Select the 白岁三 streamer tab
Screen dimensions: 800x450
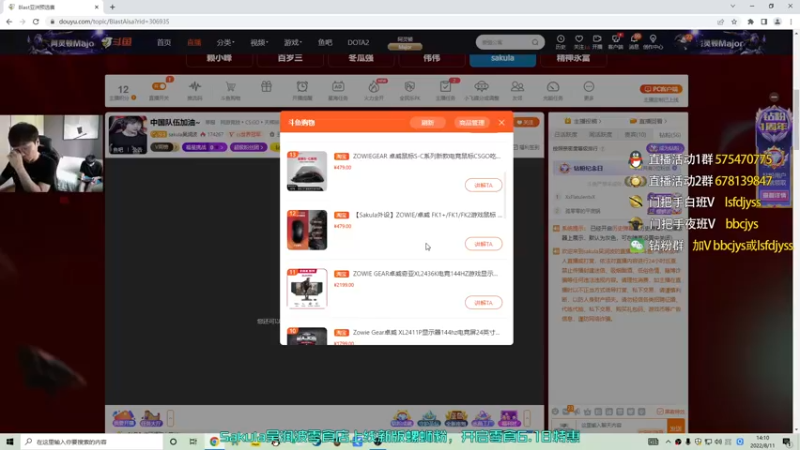click(290, 58)
